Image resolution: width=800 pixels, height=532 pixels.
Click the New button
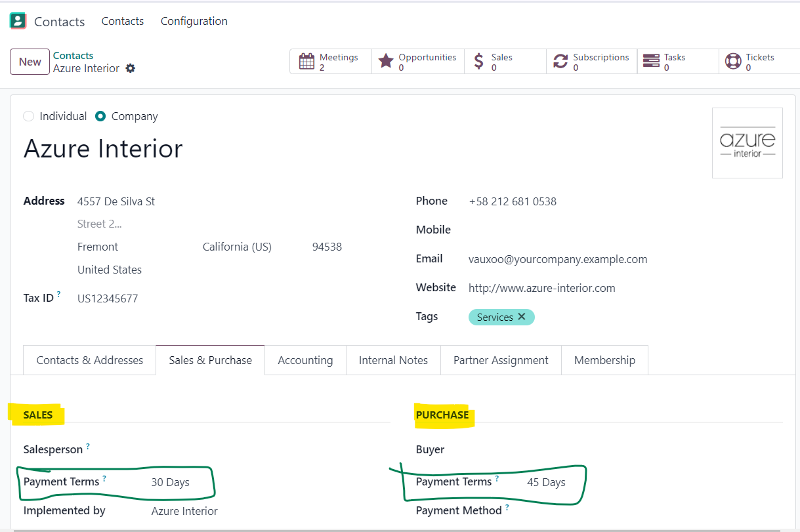coord(30,62)
